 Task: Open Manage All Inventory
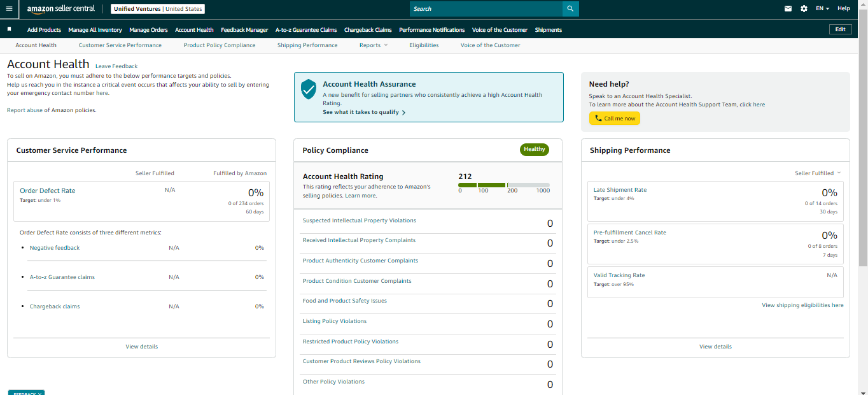click(x=95, y=30)
